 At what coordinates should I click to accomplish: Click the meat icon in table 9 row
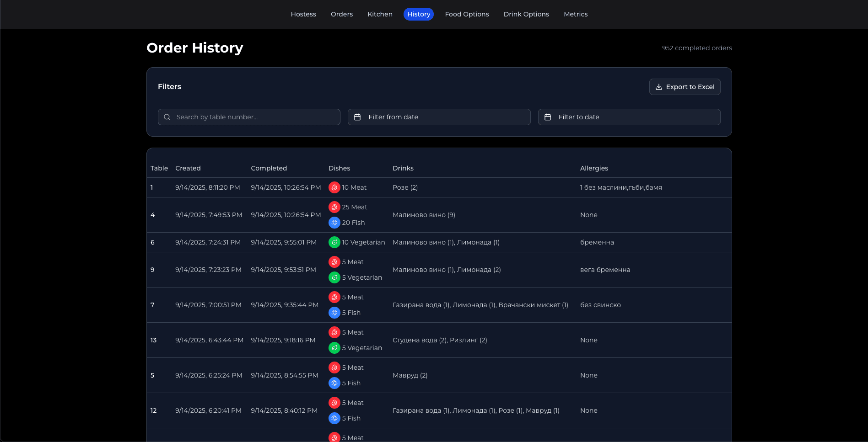[x=334, y=262]
